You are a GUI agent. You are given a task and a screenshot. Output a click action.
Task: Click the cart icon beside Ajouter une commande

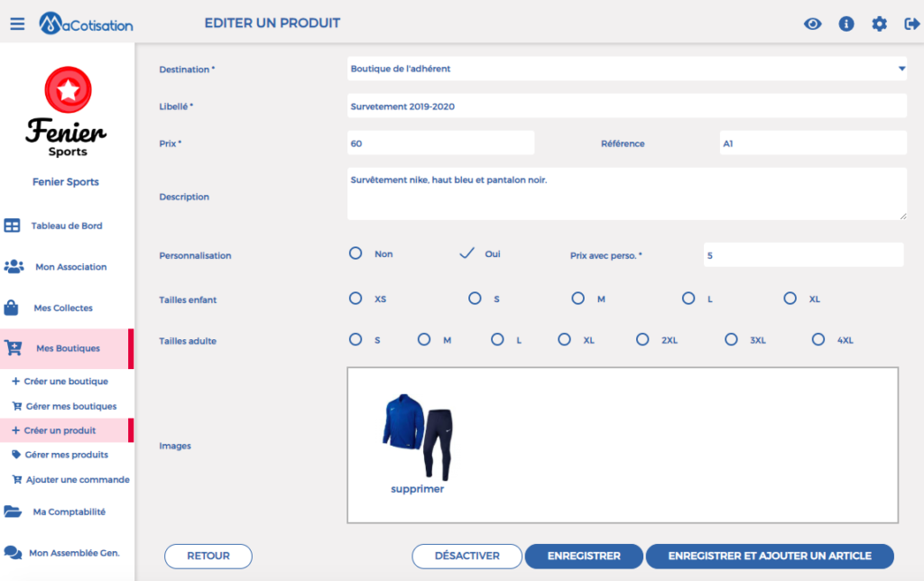point(17,480)
